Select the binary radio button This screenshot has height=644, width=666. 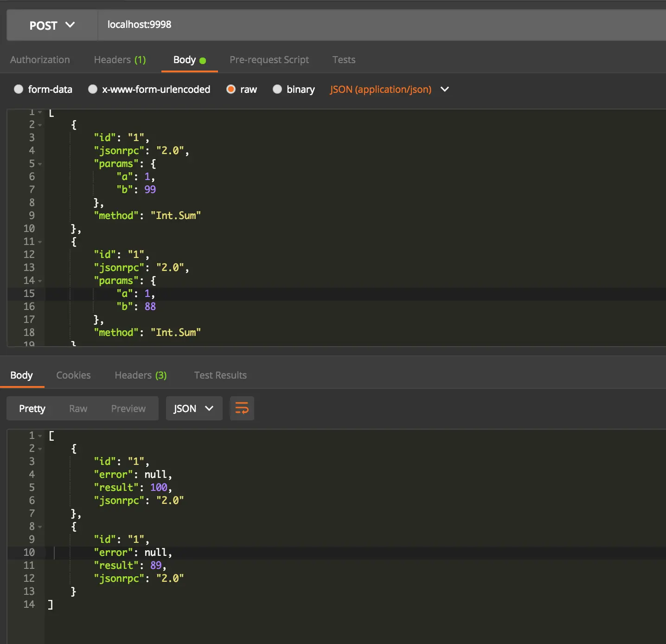[x=277, y=89]
